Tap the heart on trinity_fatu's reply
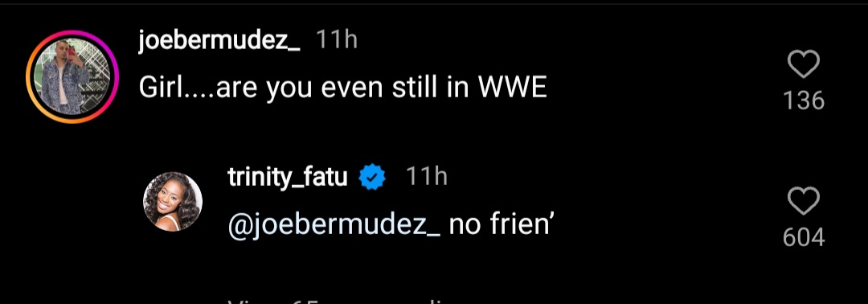This screenshot has width=868, height=304. pyautogui.click(x=803, y=201)
